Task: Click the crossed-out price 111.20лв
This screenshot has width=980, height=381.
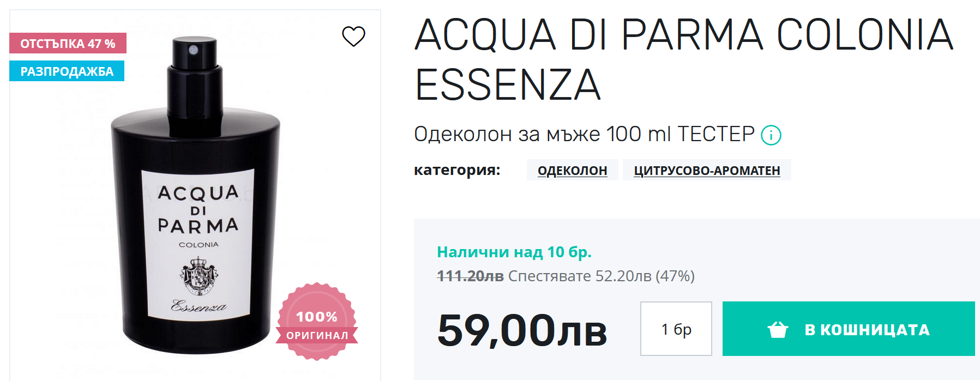Action: coord(470,276)
